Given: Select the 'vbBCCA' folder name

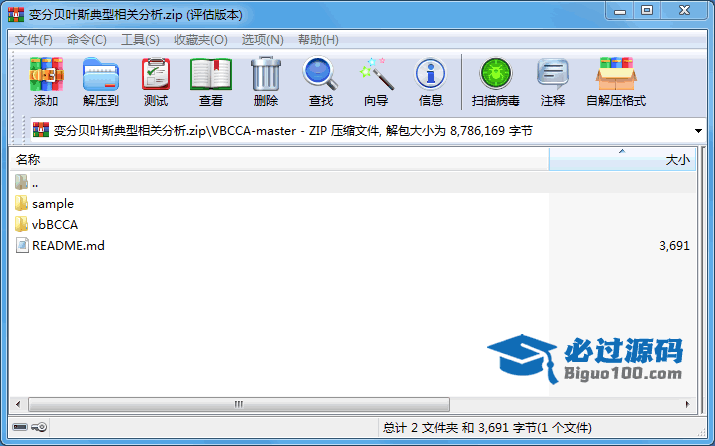Looking at the screenshot, I should pyautogui.click(x=55, y=225).
